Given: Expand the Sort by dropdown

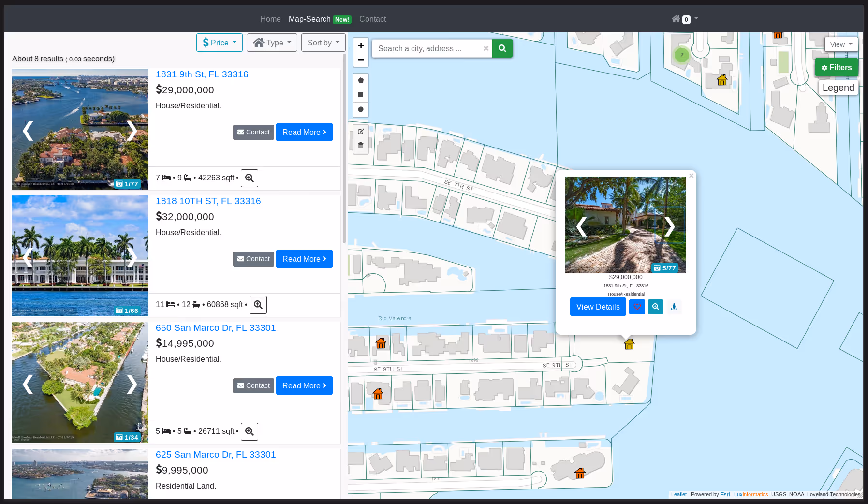Looking at the screenshot, I should (323, 43).
